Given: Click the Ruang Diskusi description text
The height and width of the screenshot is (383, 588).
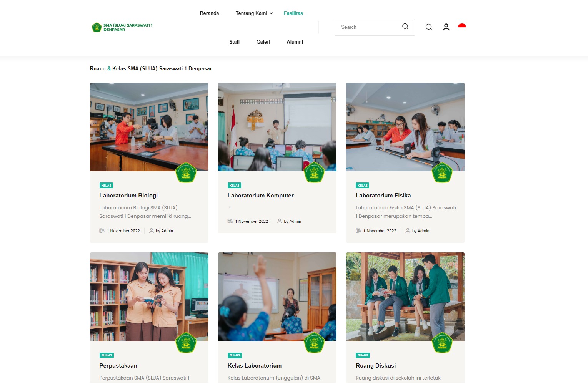Looking at the screenshot, I should pyautogui.click(x=398, y=378).
